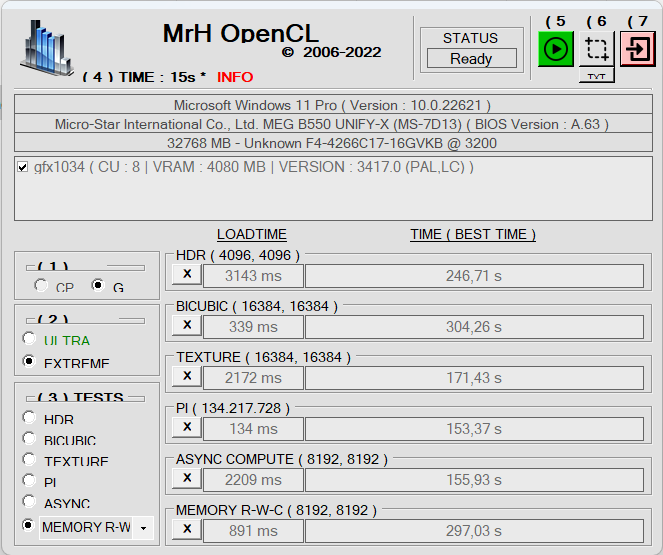Click the BICUBIC loadtime 339 ms field

[x=253, y=327]
